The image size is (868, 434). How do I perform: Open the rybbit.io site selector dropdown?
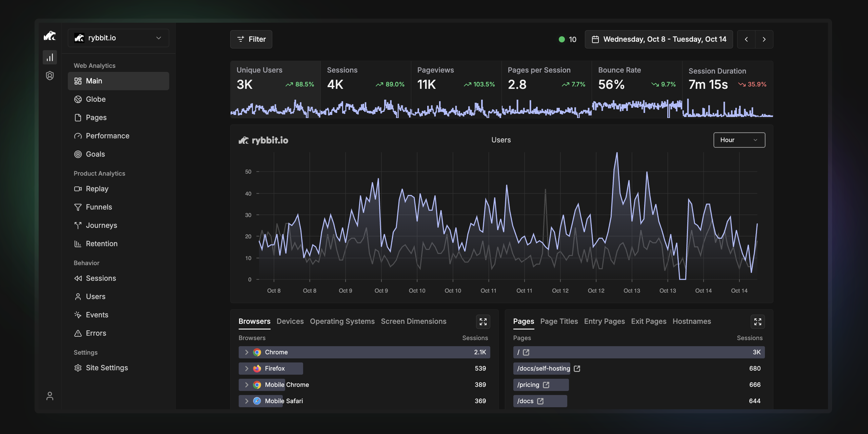118,38
